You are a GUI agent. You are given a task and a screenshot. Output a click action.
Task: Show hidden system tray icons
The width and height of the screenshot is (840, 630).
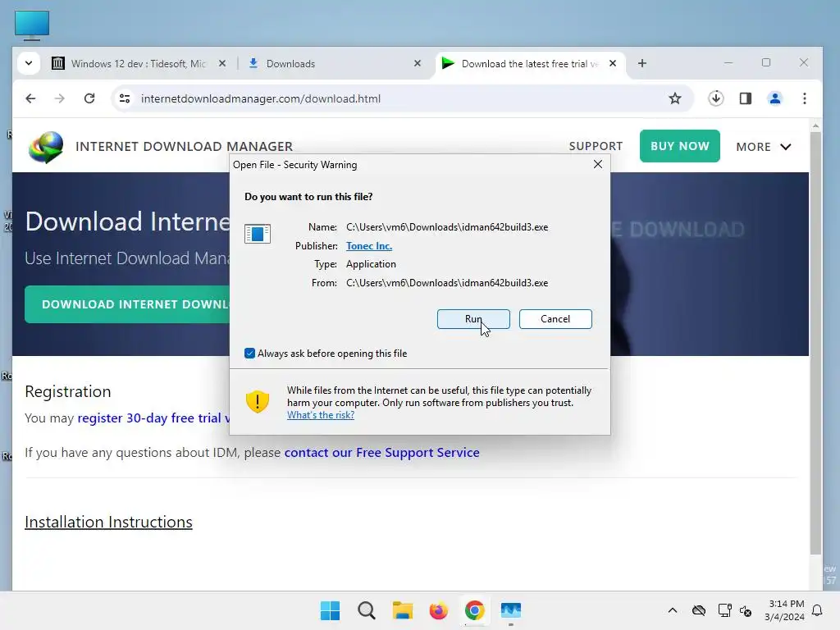(673, 610)
